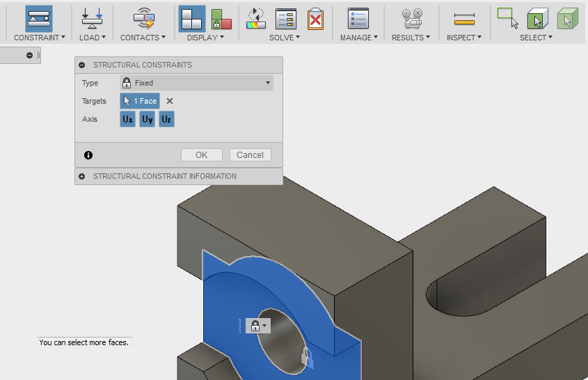The image size is (588, 380).
Task: Toggle the Uz axis constraint
Action: 166,120
